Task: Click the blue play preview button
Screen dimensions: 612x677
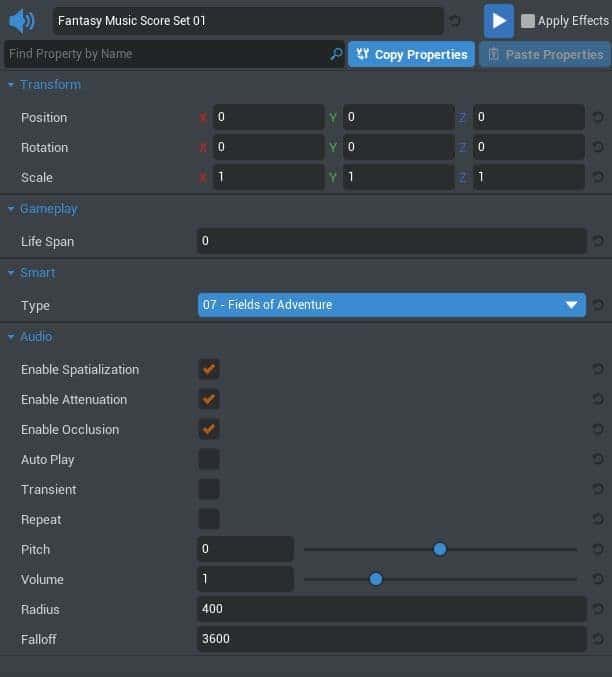Action: pyautogui.click(x=498, y=21)
